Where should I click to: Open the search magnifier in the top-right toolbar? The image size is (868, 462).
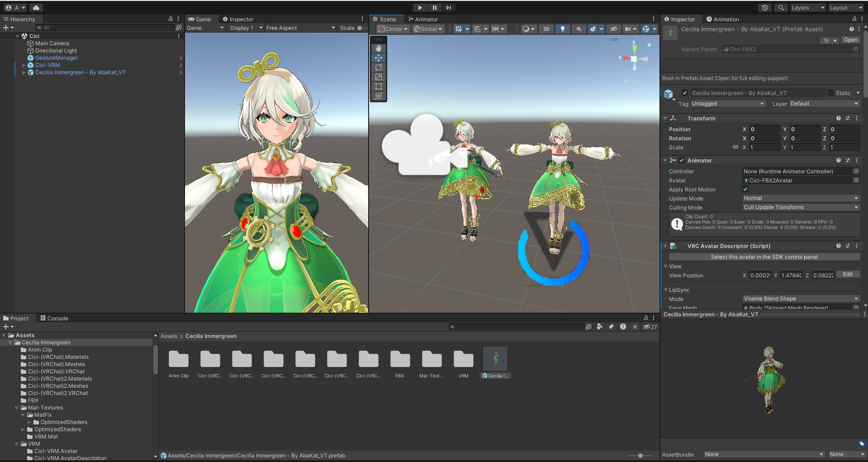point(781,8)
